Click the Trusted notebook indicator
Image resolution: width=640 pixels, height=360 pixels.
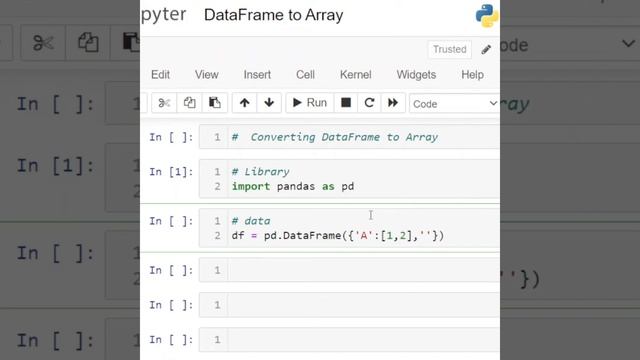[450, 49]
